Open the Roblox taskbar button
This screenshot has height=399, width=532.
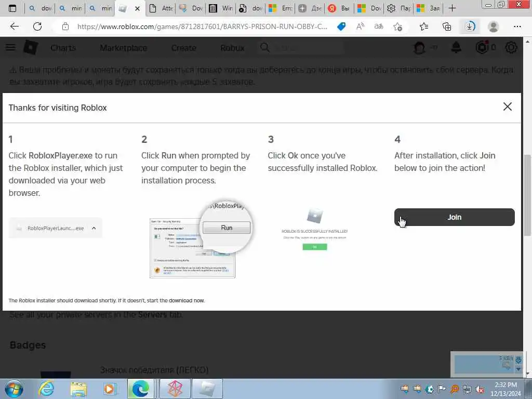(x=208, y=389)
